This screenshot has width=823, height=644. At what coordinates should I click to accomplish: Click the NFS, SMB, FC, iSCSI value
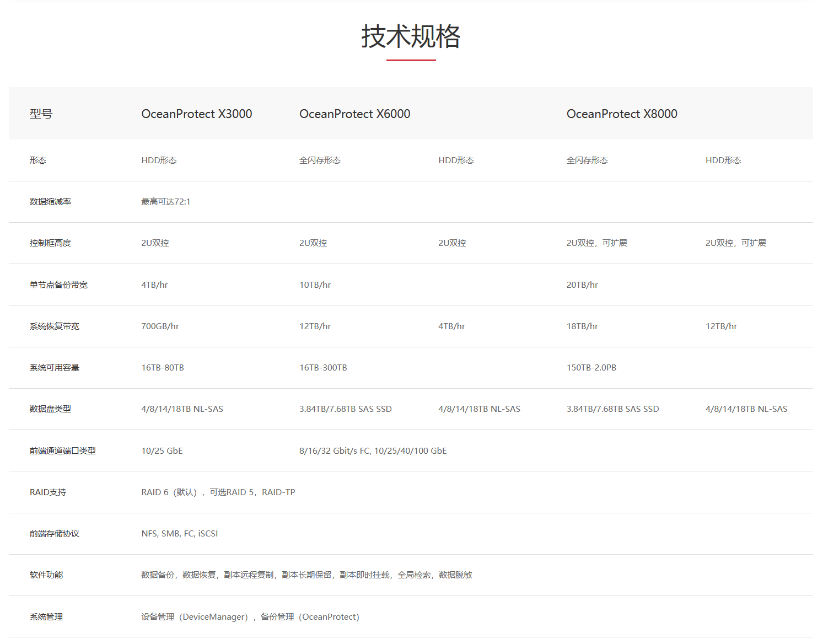click(x=180, y=534)
